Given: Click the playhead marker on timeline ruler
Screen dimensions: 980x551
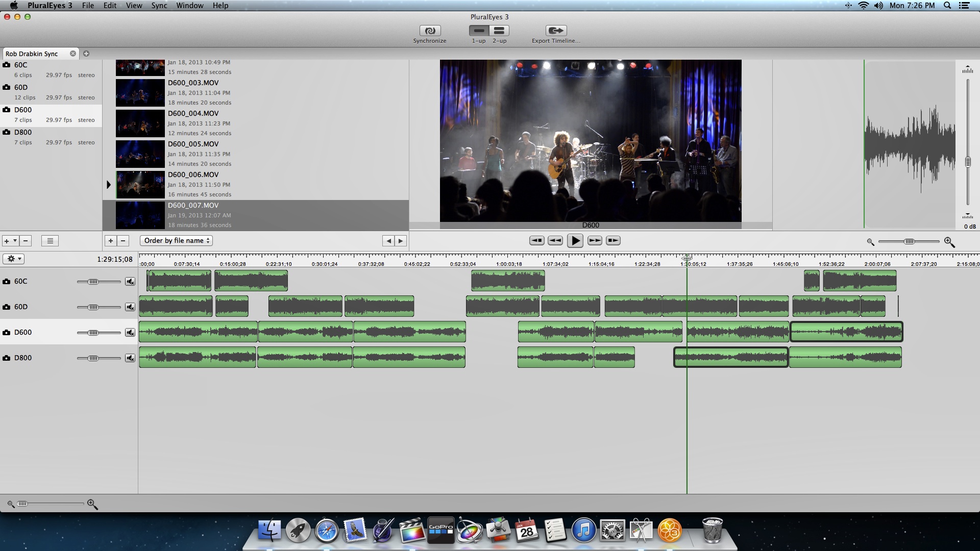Looking at the screenshot, I should pos(687,258).
